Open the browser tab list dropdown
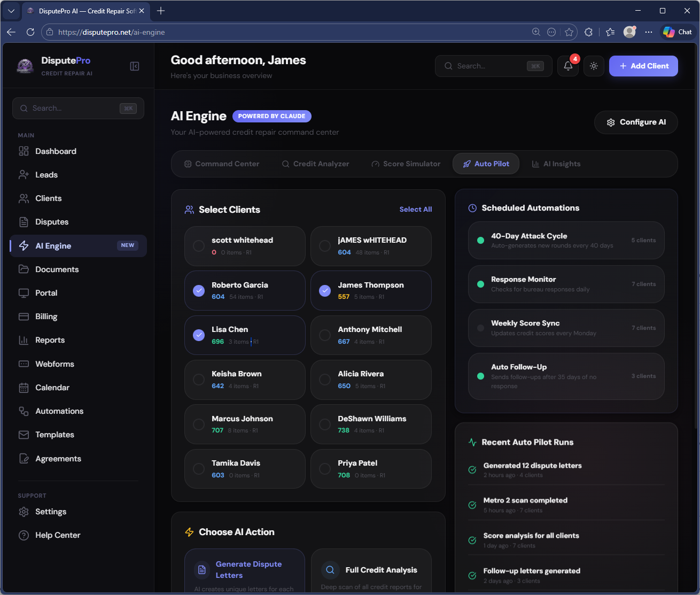Image resolution: width=700 pixels, height=595 pixels. pyautogui.click(x=11, y=11)
